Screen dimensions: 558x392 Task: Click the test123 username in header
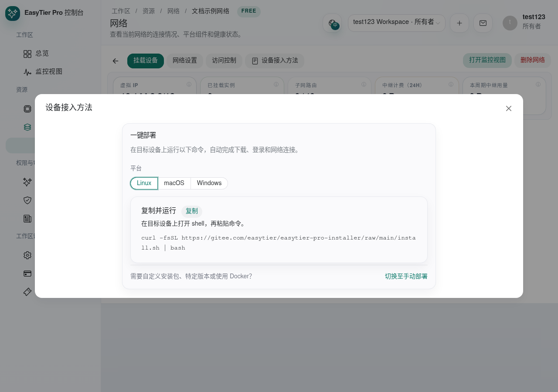(x=534, y=17)
